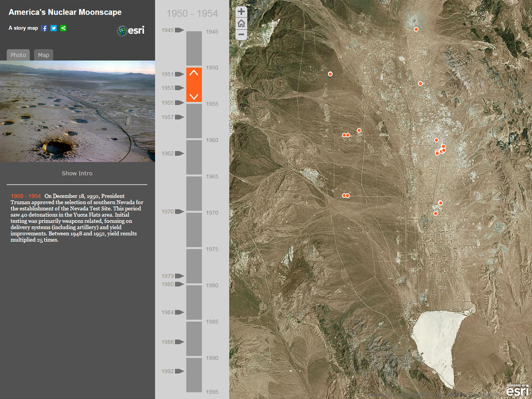
Task: Move timeline up with the up chevron
Action: [194, 73]
